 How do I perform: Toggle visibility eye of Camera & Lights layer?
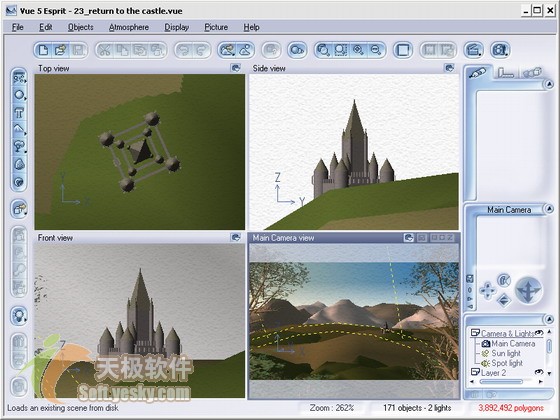click(x=539, y=333)
